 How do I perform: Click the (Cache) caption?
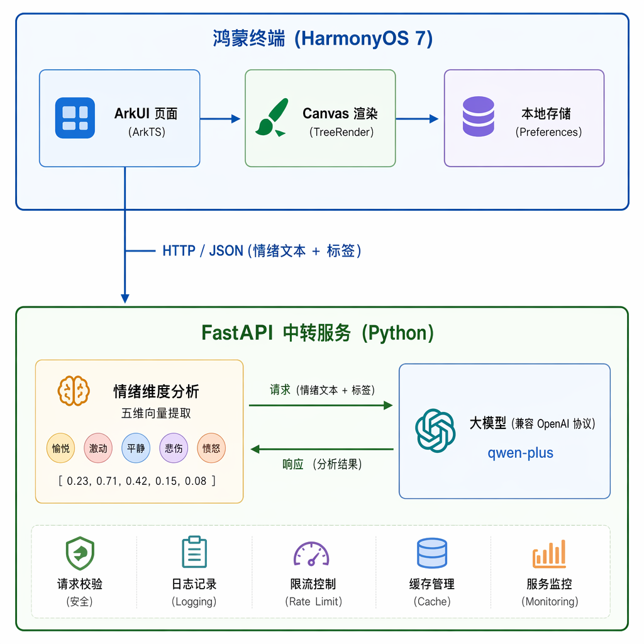coord(432,602)
